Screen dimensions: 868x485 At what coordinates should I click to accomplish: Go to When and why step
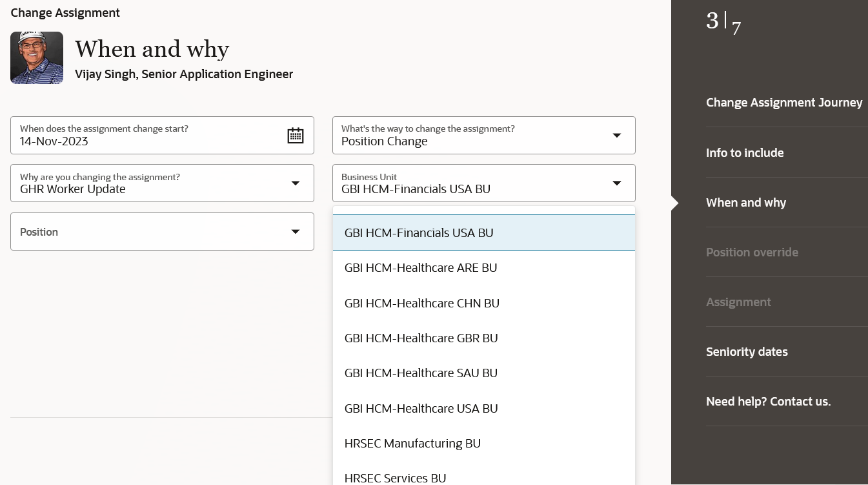point(746,202)
